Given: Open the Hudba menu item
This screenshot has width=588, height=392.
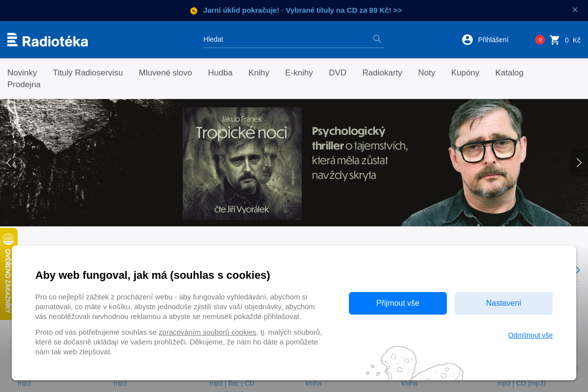Looking at the screenshot, I should [x=220, y=73].
